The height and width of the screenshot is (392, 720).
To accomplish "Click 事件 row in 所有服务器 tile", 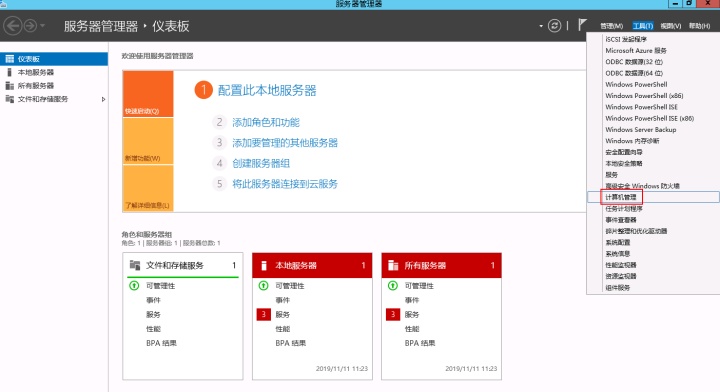I will pos(412,300).
